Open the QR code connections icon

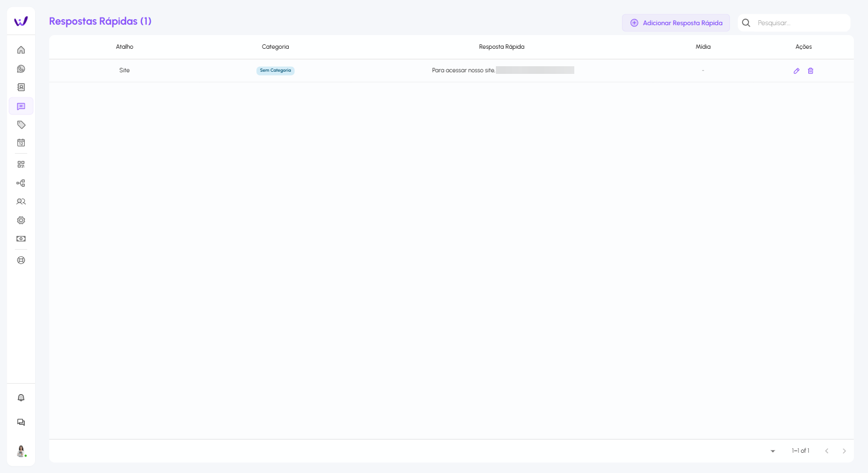(x=21, y=164)
